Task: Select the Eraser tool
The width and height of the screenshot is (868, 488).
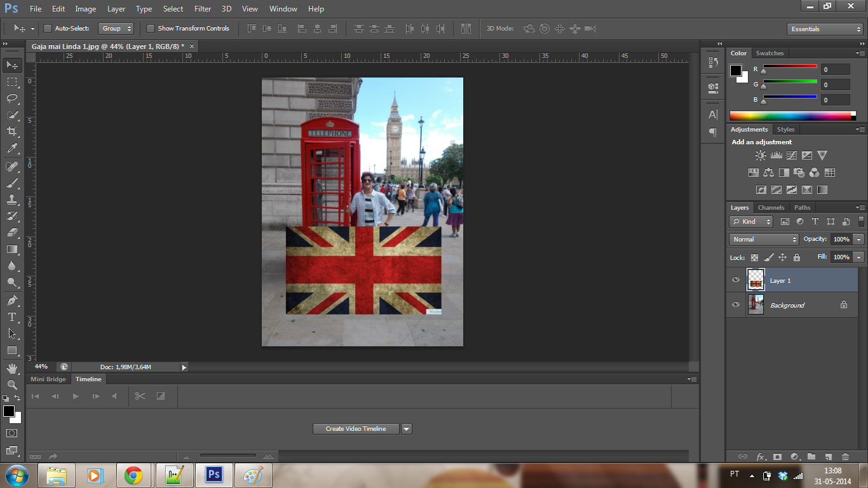Action: coord(12,233)
